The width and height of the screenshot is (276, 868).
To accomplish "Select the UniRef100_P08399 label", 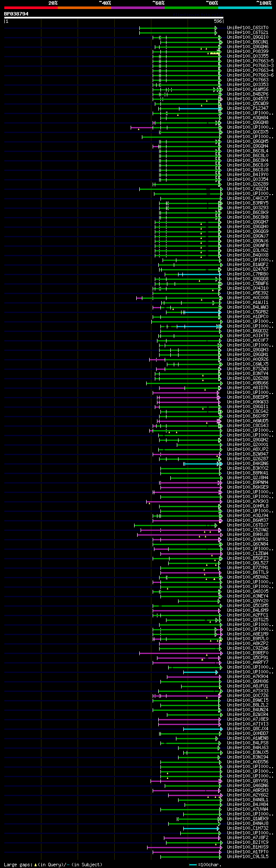I will coord(248,52).
